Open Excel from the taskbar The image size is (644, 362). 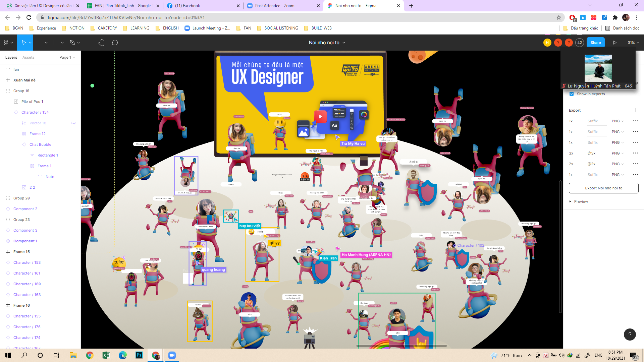click(106, 355)
